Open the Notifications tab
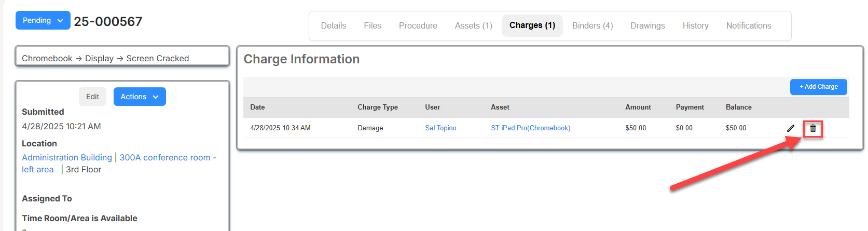 coord(749,25)
